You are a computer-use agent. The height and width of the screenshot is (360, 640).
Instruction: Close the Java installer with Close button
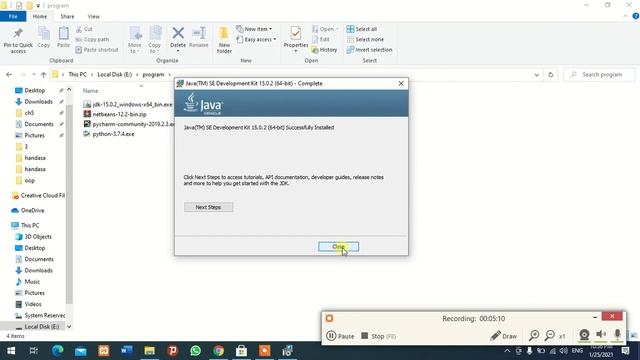[x=338, y=247]
